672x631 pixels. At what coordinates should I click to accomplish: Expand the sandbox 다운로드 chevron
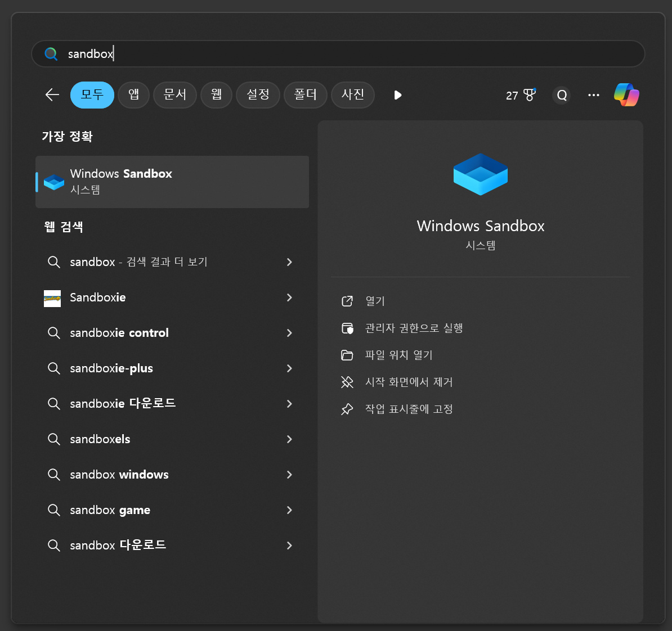pos(289,546)
